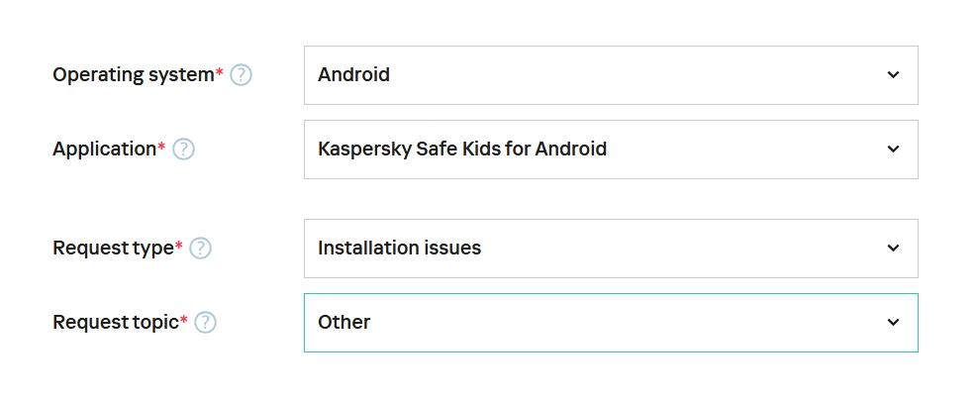Click the Application label text
The height and width of the screenshot is (402, 980).
104,150
